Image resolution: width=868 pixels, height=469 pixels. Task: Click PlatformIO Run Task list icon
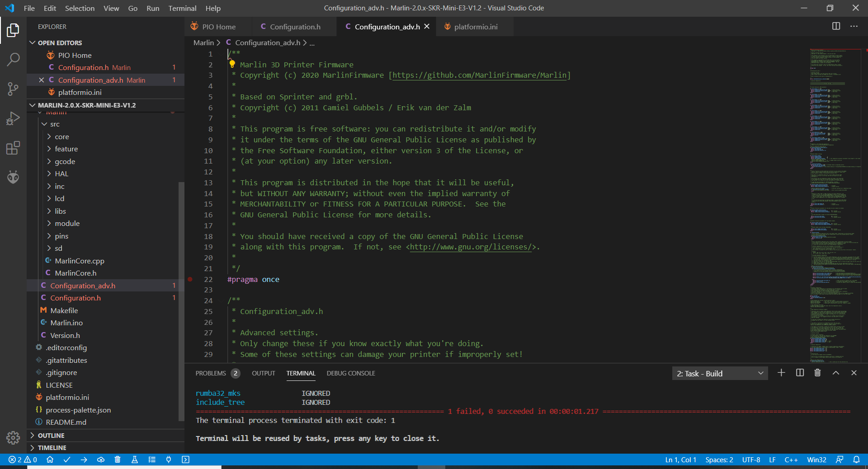pyautogui.click(x=152, y=460)
